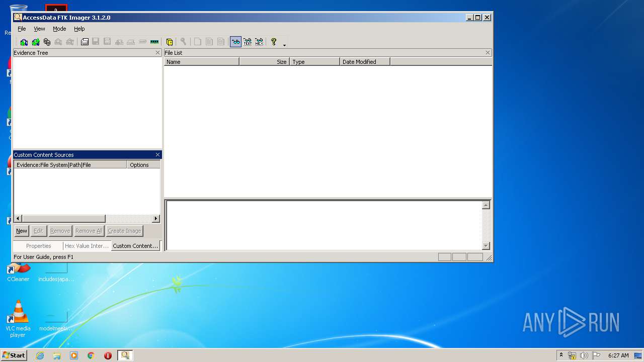Click custom content left scroll arrow
The image size is (644, 362).
tap(18, 219)
